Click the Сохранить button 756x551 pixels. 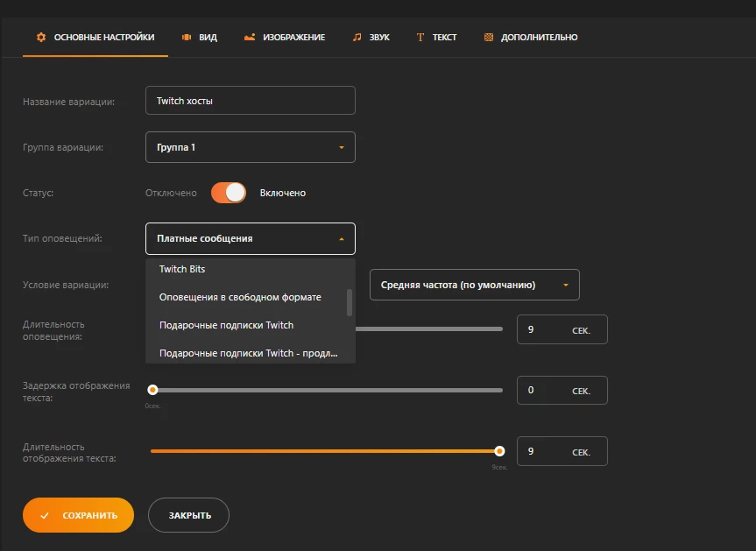click(x=78, y=515)
